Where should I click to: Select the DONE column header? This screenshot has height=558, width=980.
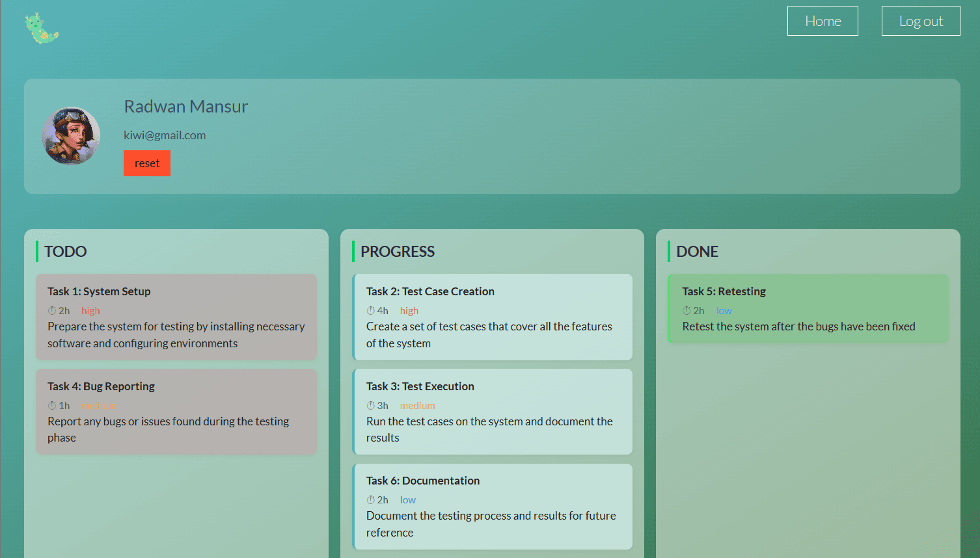[x=696, y=251]
